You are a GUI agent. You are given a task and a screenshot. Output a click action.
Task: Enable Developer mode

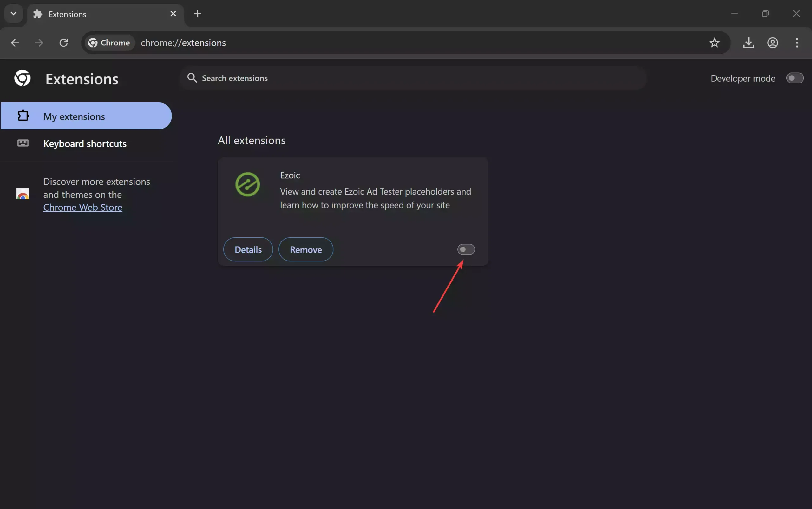[795, 78]
